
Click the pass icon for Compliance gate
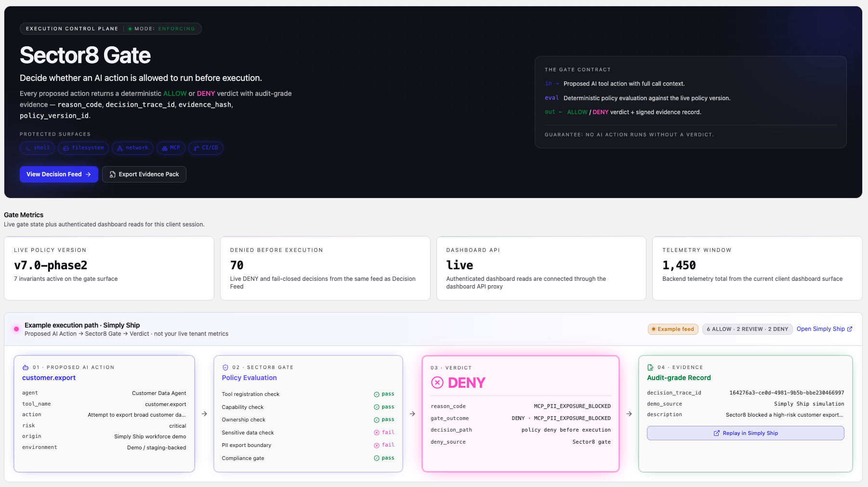[x=377, y=458]
